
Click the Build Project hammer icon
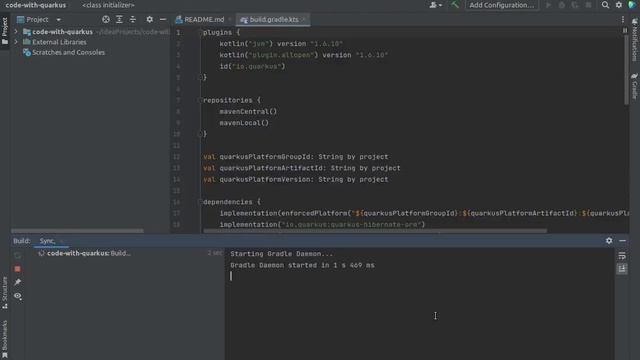[454, 5]
